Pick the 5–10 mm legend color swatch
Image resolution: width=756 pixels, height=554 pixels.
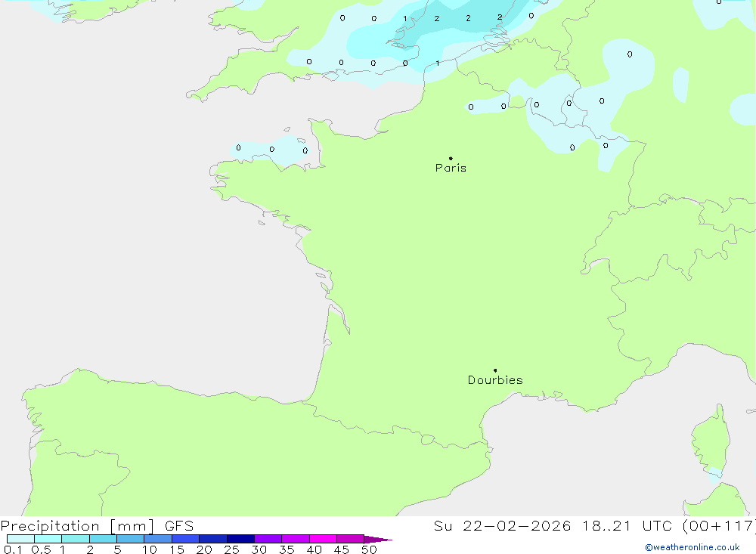[131, 539]
